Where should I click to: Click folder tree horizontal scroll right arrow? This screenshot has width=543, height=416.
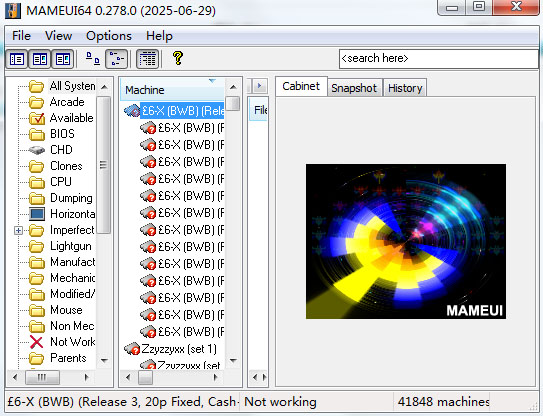point(87,377)
